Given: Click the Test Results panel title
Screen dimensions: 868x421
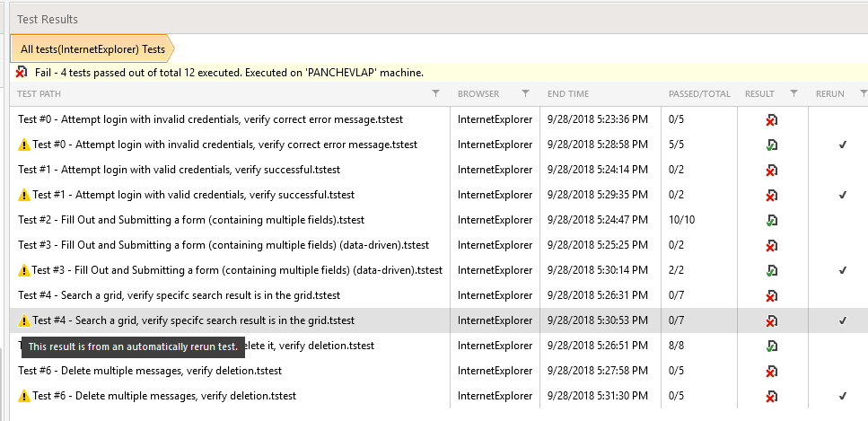Looking at the screenshot, I should [x=47, y=20].
